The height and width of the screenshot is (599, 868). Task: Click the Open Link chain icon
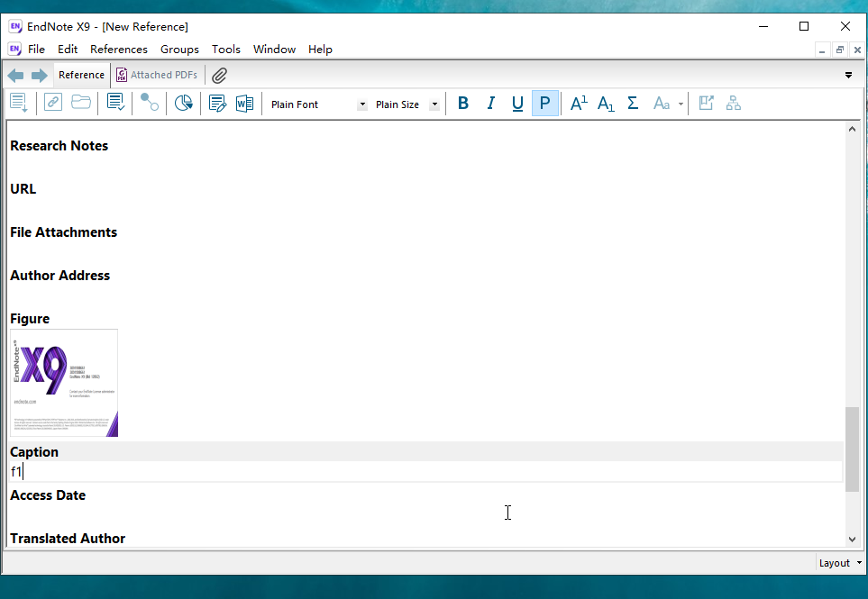pos(52,103)
